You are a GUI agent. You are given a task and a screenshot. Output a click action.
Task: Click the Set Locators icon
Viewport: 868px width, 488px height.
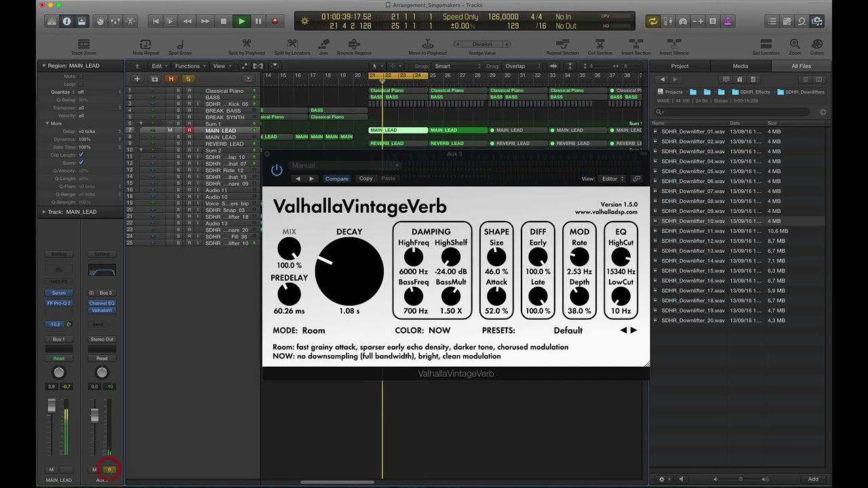click(766, 45)
